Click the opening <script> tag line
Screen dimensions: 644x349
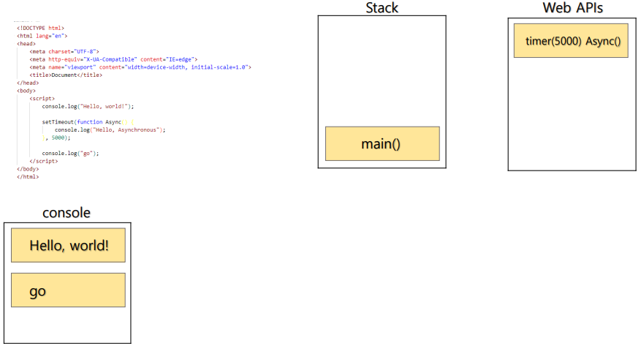[42, 98]
